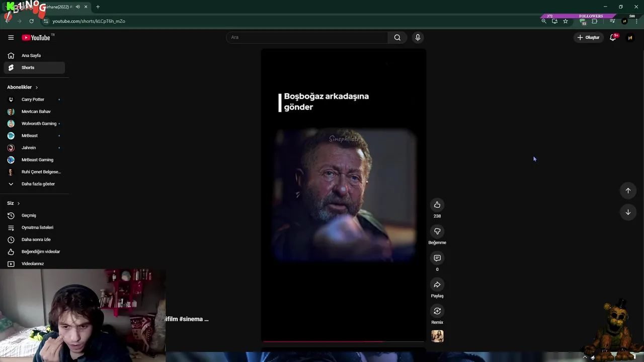Open the sound source thumbnail under Remix
644x362 pixels.
point(437,336)
